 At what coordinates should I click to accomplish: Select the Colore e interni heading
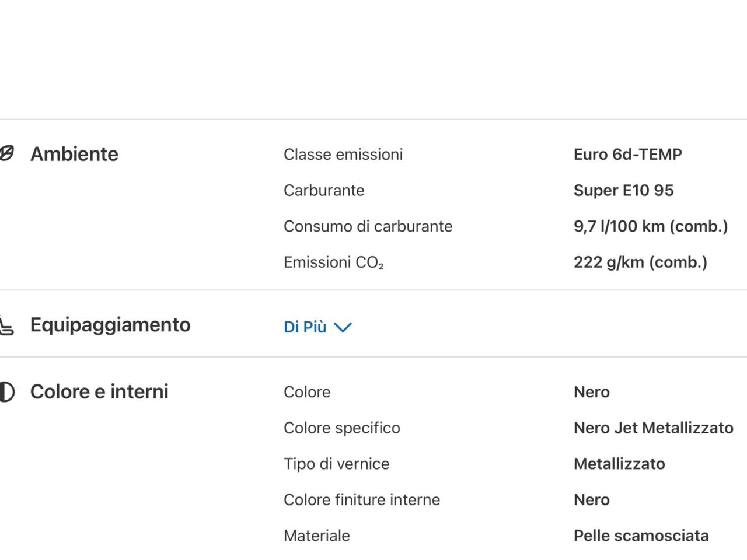pos(99,391)
